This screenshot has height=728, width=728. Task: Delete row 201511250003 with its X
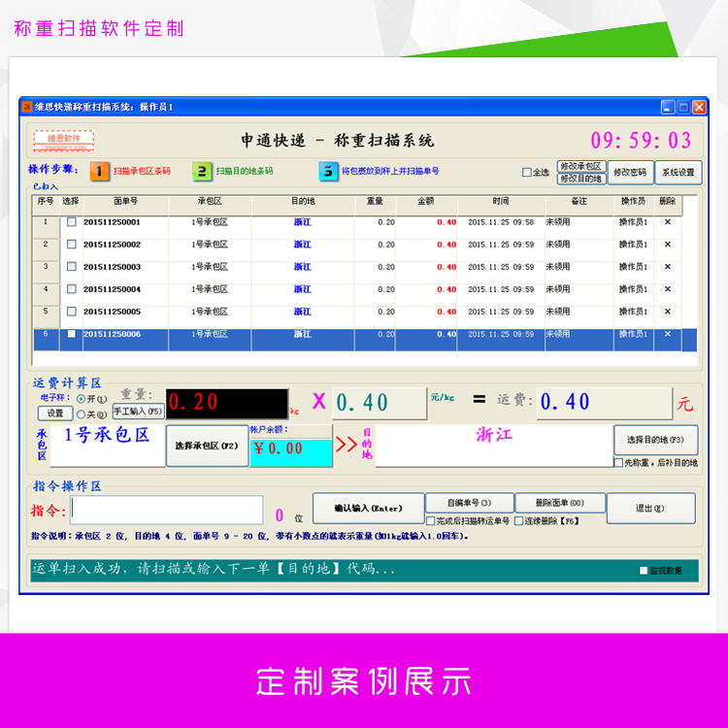click(x=667, y=267)
